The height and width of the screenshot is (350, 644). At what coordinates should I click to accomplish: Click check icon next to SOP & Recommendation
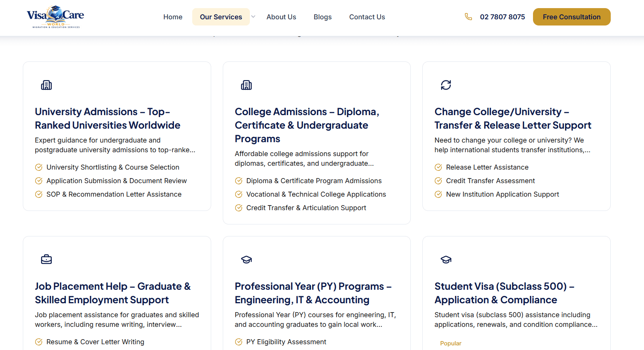click(x=39, y=194)
